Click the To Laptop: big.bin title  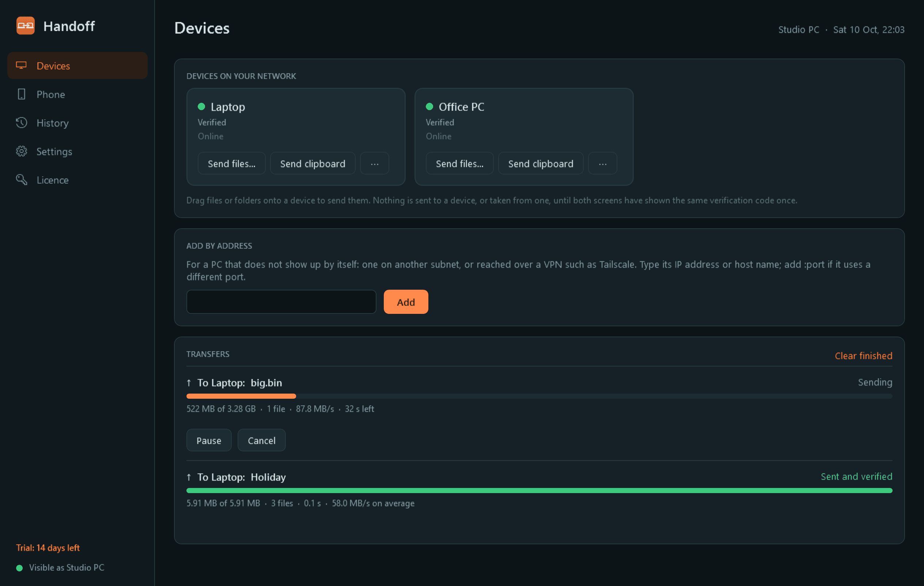(x=239, y=383)
